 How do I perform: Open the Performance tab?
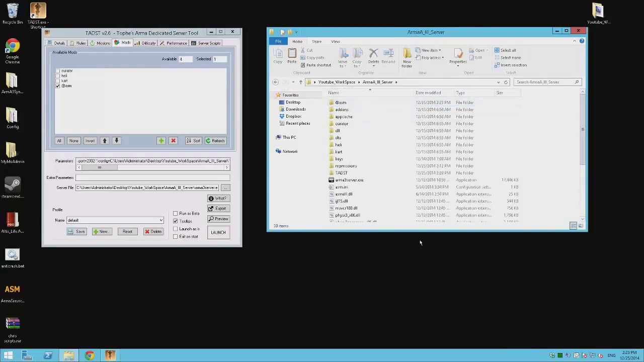tap(174, 43)
